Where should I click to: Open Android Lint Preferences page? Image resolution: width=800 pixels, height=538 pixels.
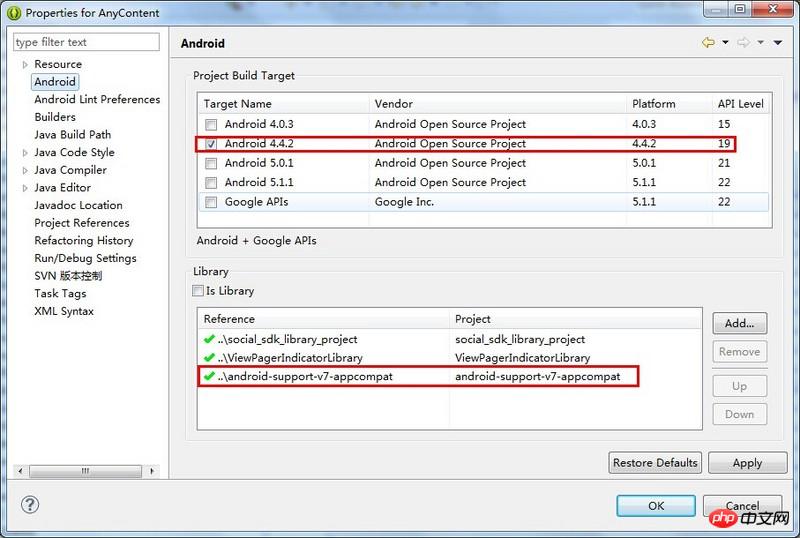coord(97,100)
